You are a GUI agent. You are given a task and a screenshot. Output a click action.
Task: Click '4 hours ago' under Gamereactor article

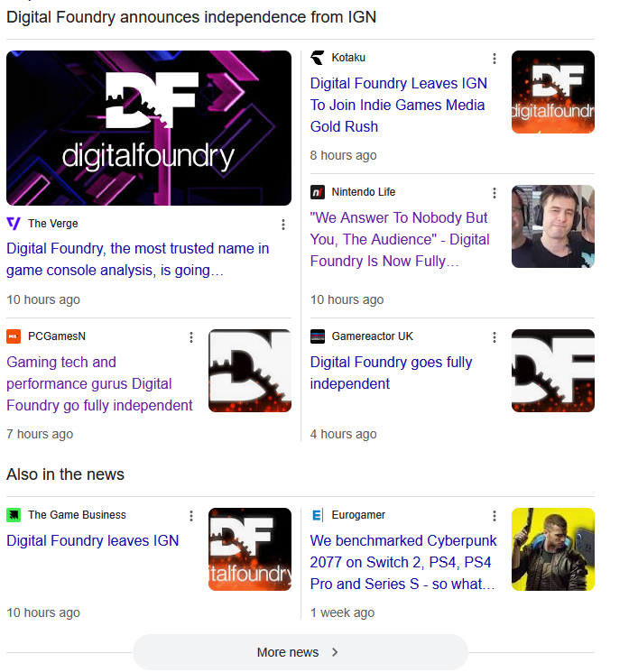pyautogui.click(x=344, y=434)
